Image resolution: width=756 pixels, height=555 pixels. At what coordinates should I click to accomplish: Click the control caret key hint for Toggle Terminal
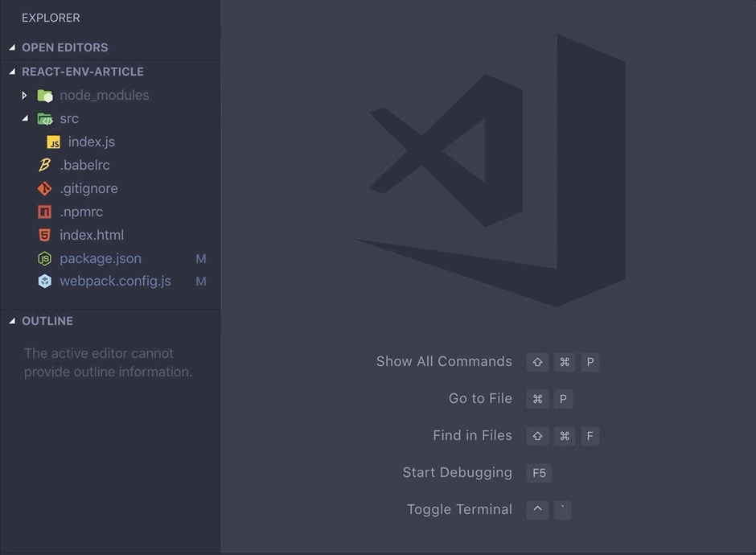(537, 510)
